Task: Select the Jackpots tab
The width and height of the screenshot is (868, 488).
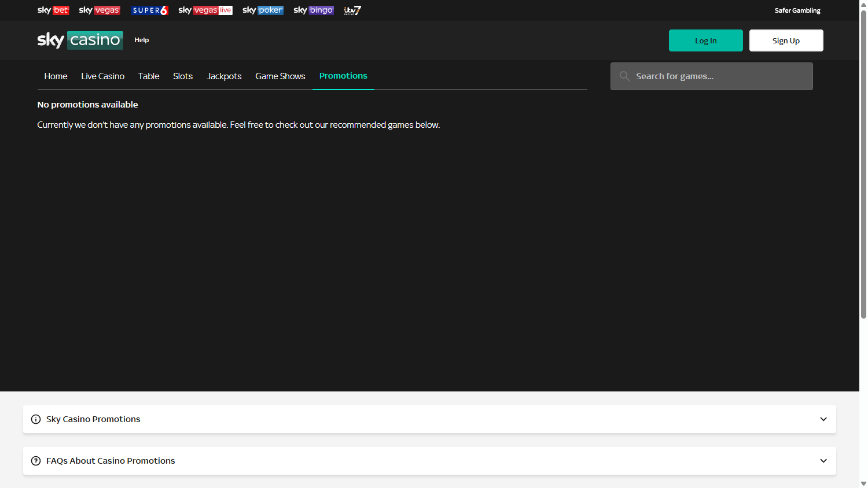Action: 224,76
